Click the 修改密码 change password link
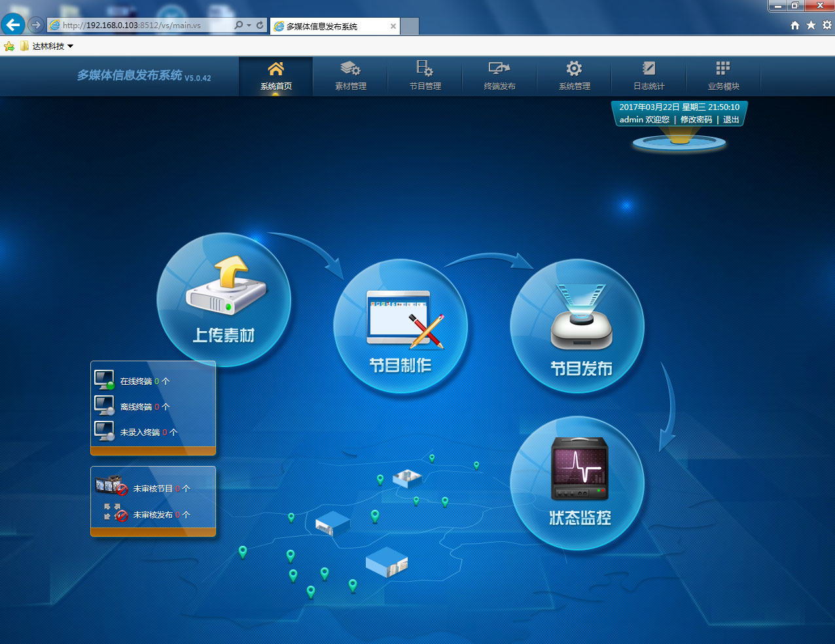This screenshot has width=835, height=644. click(696, 120)
